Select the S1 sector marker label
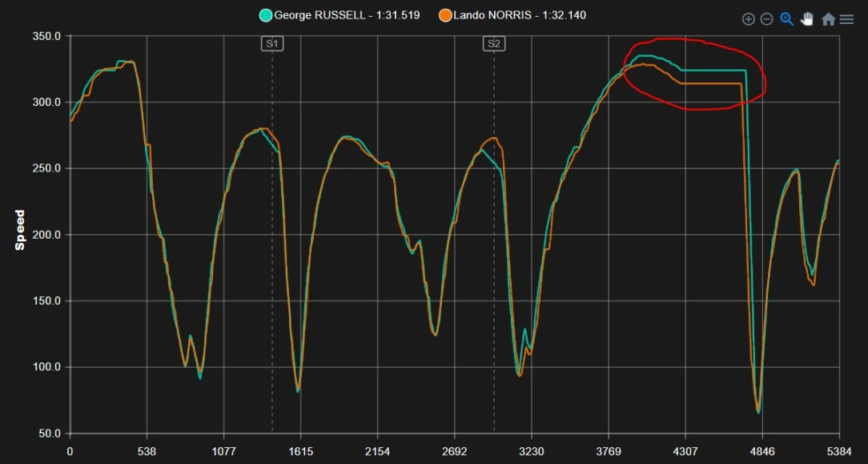Viewport: 868px width, 464px height. 271,44
